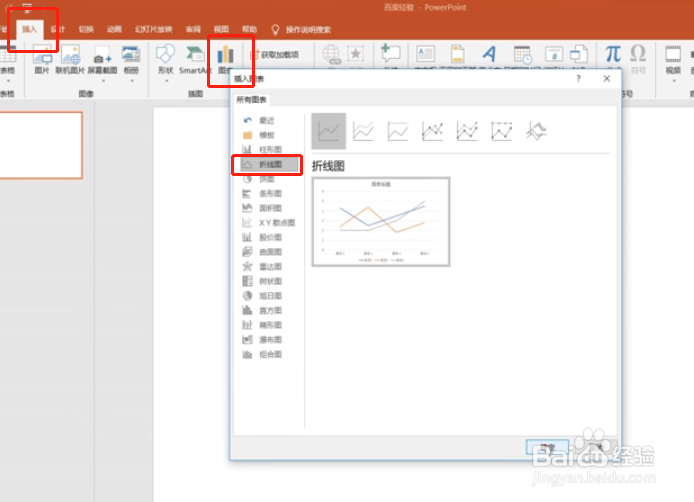Insert a SmartArt graphic
This screenshot has height=502, width=694.
click(x=194, y=59)
